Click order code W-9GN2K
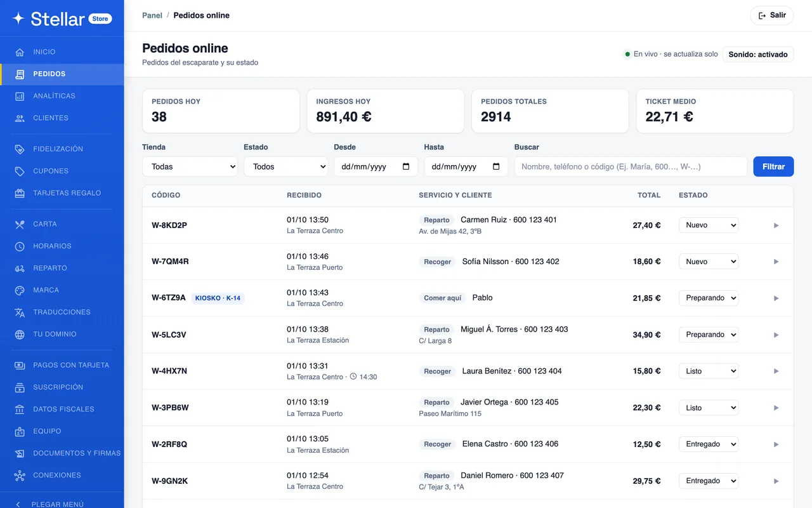Viewport: 812px width, 508px height. pyautogui.click(x=170, y=481)
